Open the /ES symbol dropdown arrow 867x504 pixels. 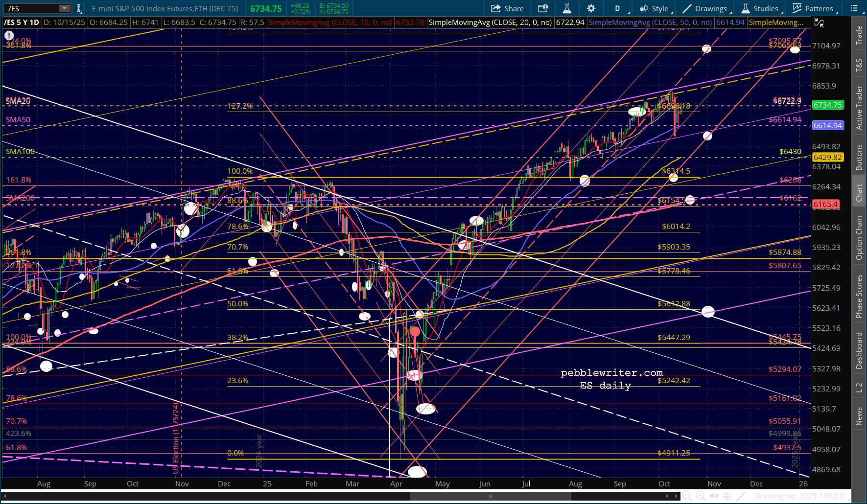(65, 8)
